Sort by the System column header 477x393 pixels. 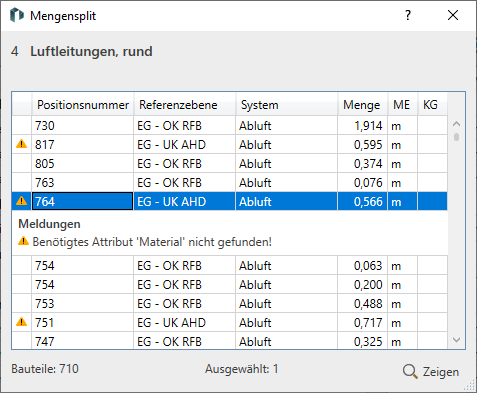[287, 105]
